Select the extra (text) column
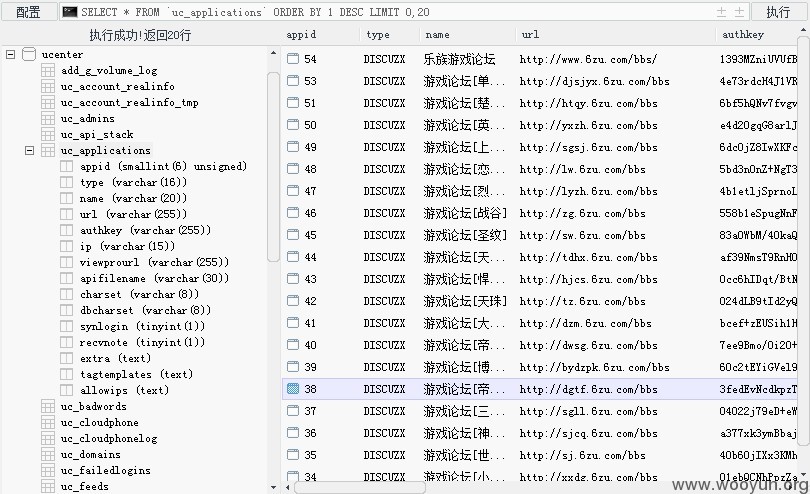Screen dimensions: 810x494 [115, 359]
